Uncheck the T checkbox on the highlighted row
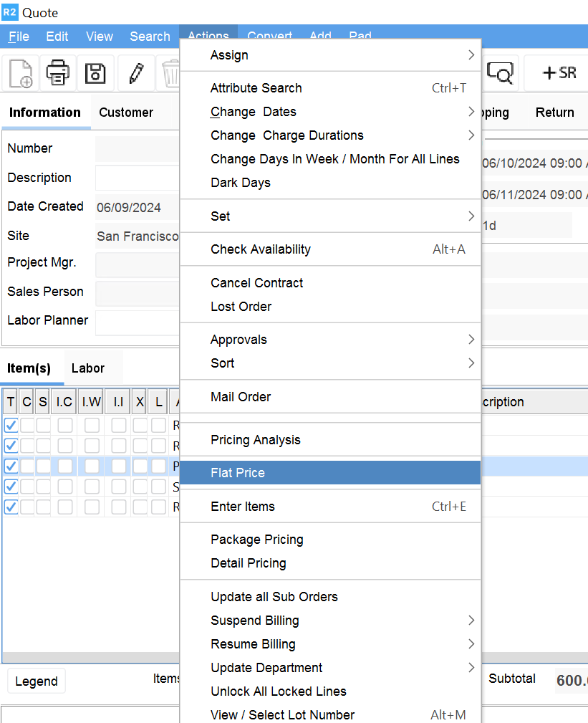 pos(10,466)
